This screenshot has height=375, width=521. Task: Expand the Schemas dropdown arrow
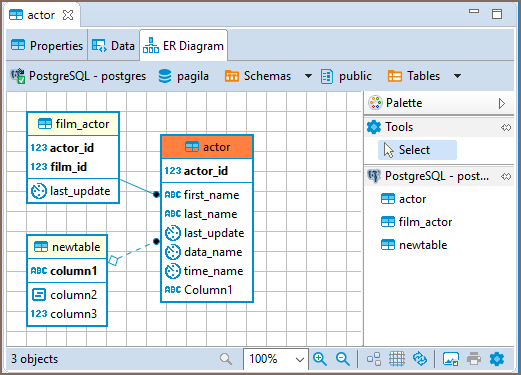[x=308, y=76]
